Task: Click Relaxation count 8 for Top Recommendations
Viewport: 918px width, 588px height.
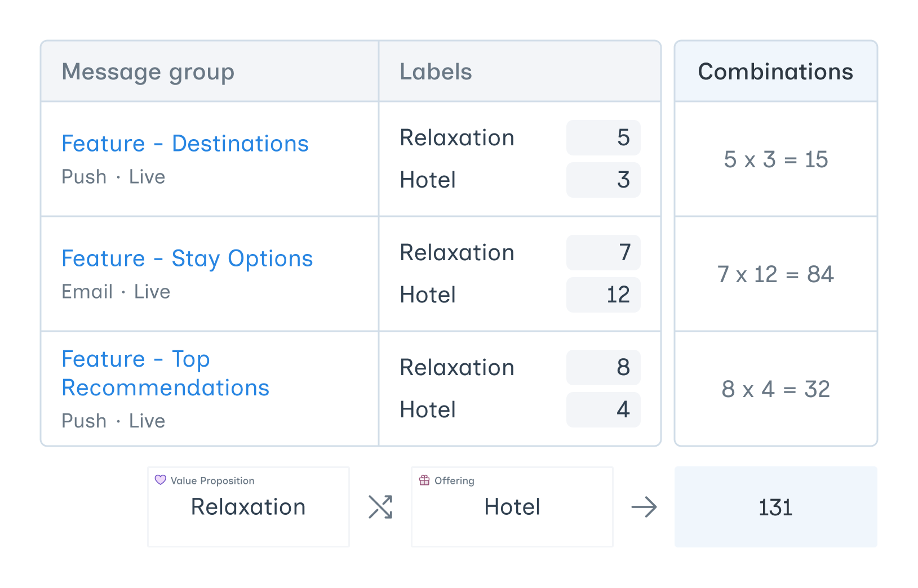Action: tap(604, 367)
